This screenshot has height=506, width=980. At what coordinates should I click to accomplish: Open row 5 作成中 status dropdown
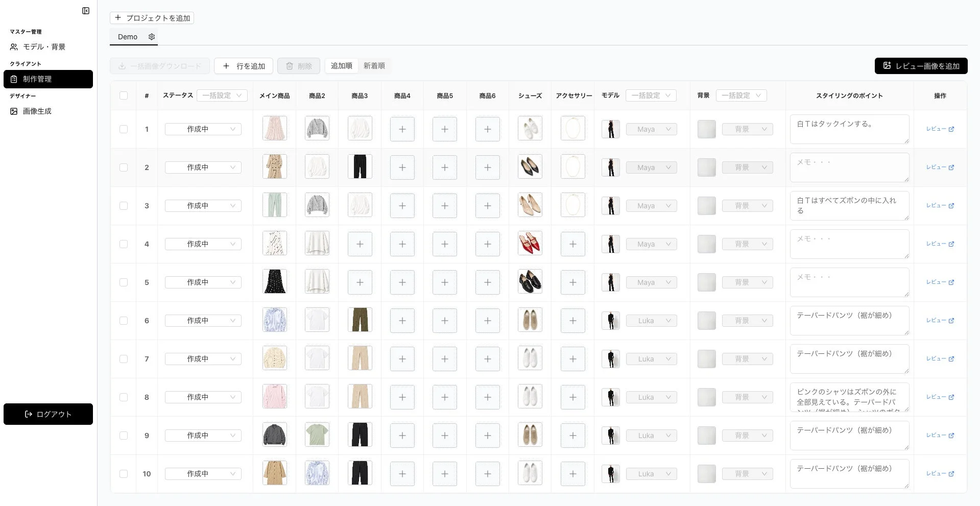[203, 282]
